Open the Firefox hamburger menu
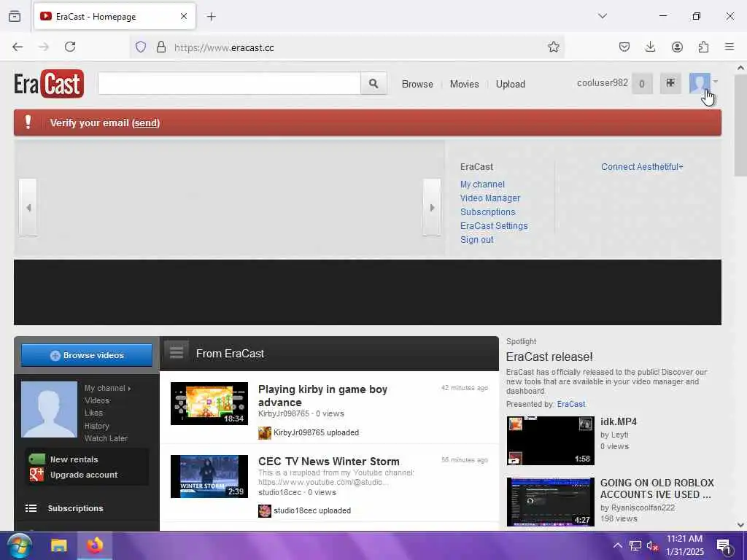This screenshot has height=560, width=747. point(729,47)
